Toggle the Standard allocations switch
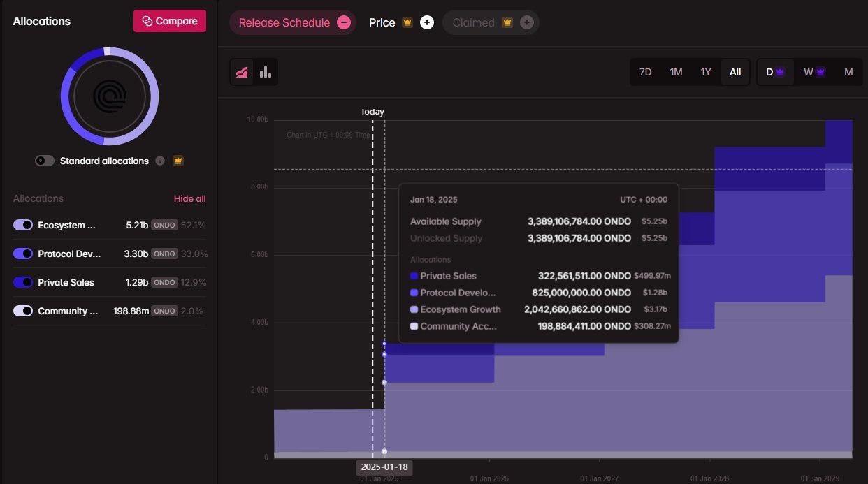 [45, 161]
